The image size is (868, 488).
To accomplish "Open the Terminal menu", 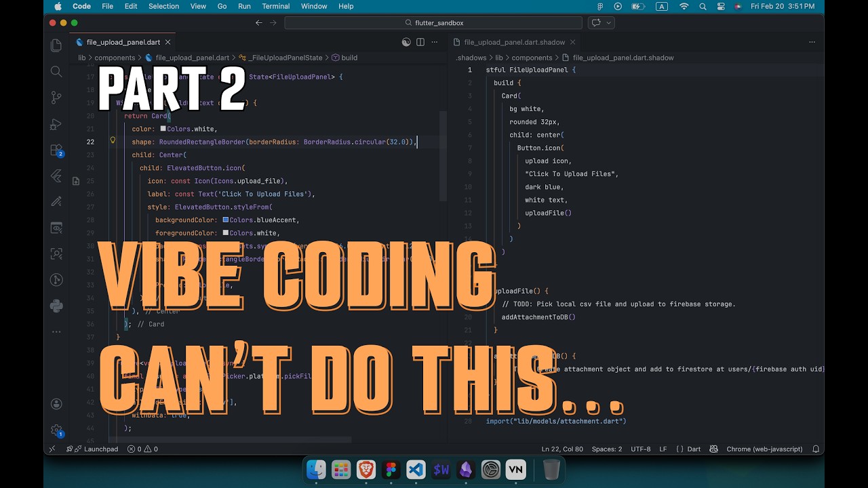I will 276,6.
